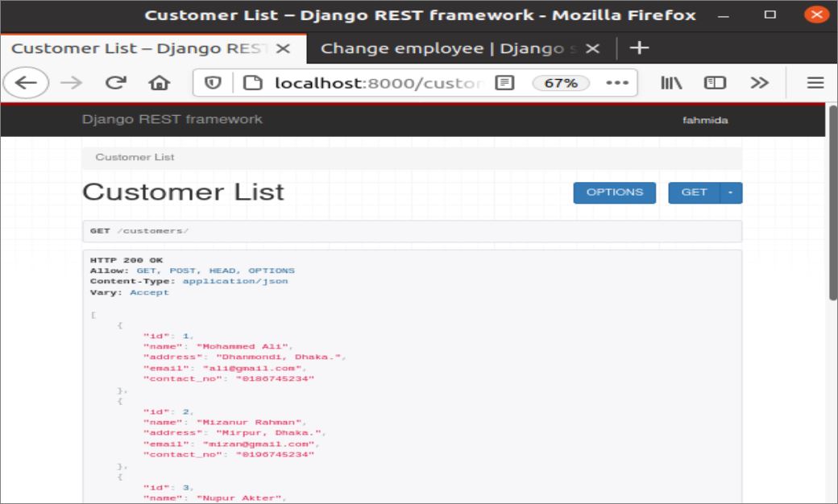This screenshot has width=838, height=504.
Task: Click the Django REST framework link
Action: (x=172, y=120)
